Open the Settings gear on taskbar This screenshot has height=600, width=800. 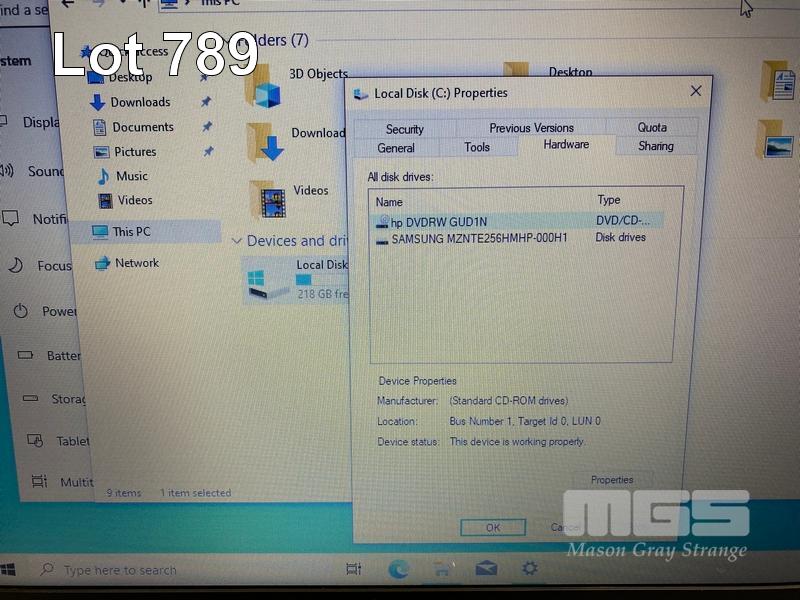click(530, 567)
